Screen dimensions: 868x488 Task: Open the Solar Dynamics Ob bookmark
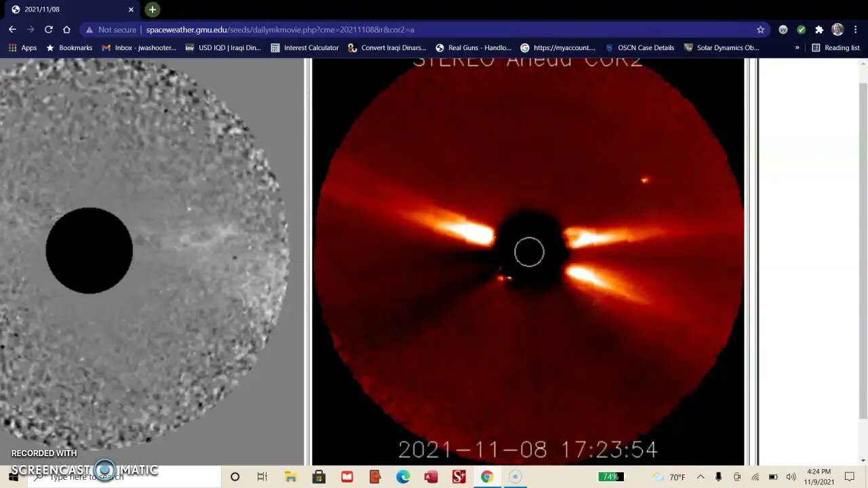(722, 48)
